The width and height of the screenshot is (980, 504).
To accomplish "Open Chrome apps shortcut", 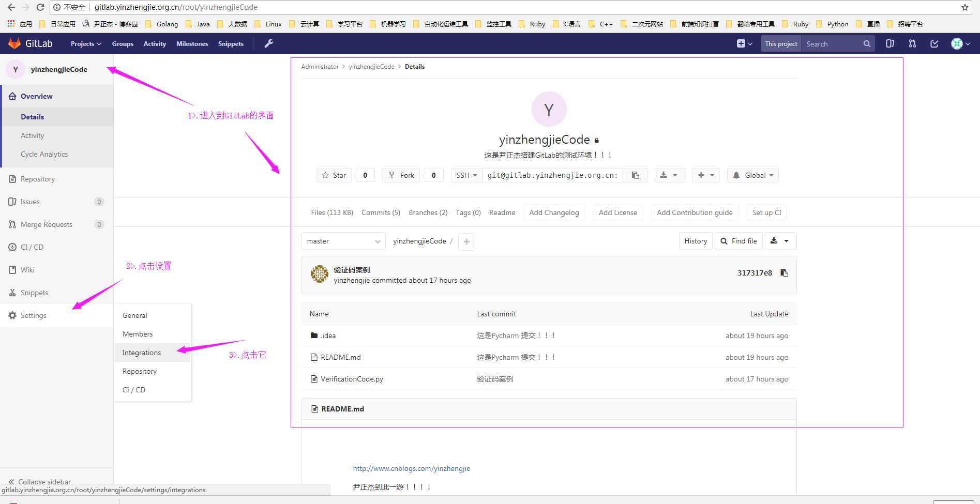I will pos(20,24).
